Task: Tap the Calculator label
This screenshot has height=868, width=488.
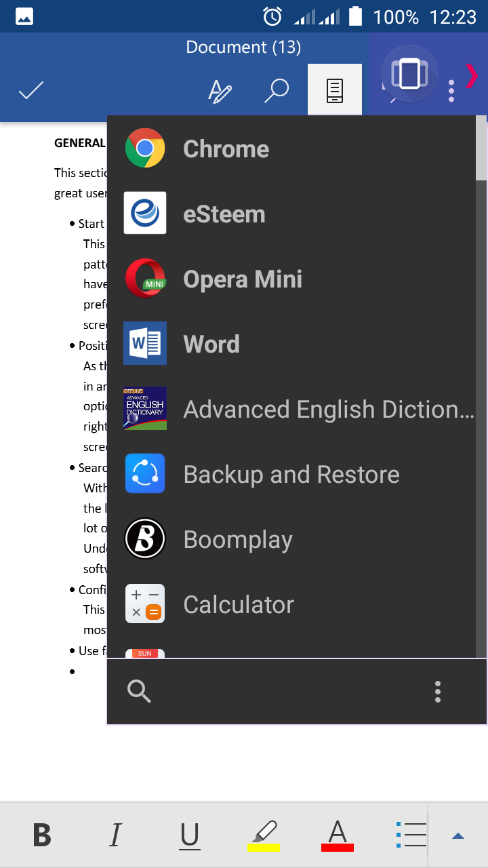Action: (x=239, y=604)
